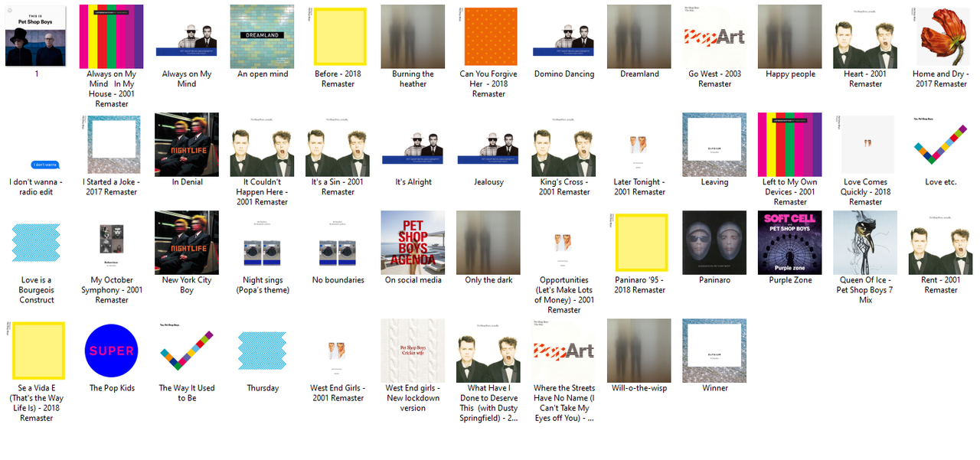This screenshot has height=460, width=980.
Task: Click "King's Cross - 2001 Remaster" cover
Action: (564, 145)
